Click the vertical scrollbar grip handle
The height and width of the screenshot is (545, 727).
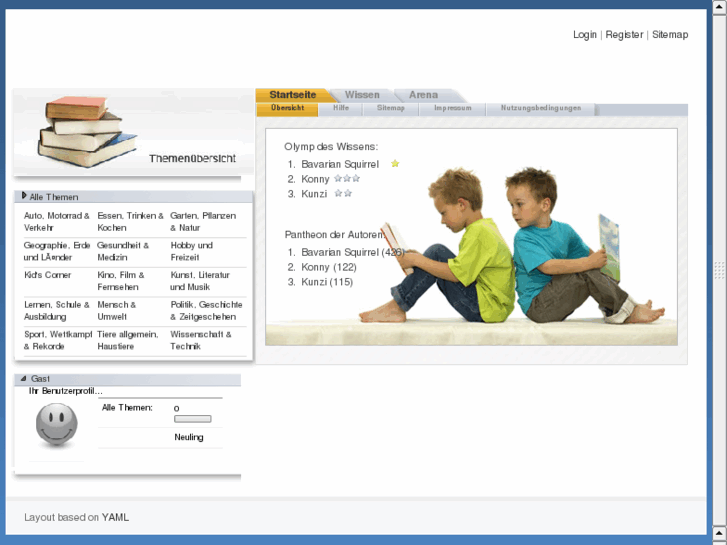(x=719, y=270)
